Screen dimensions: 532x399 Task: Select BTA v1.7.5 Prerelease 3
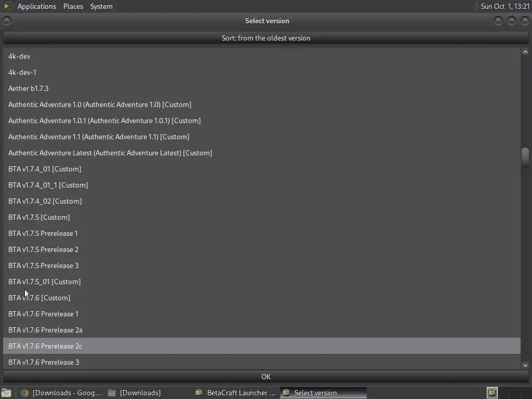point(262,265)
